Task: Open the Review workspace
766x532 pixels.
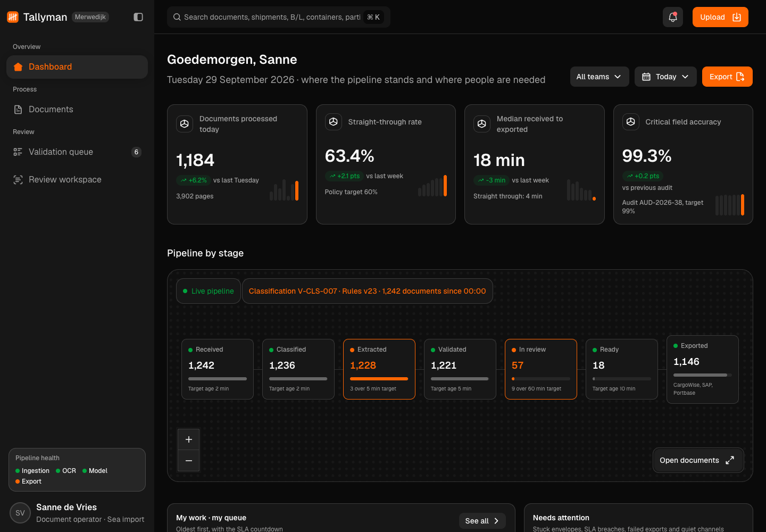Action: point(77,180)
